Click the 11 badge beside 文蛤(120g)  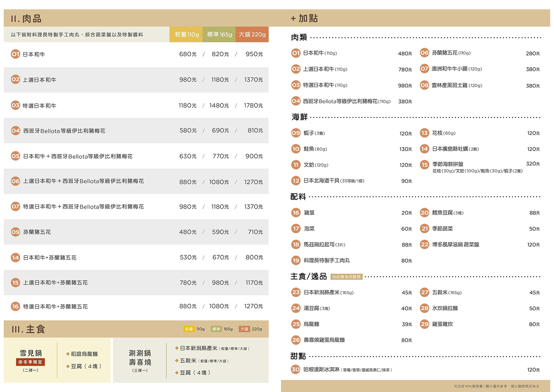pos(296,165)
